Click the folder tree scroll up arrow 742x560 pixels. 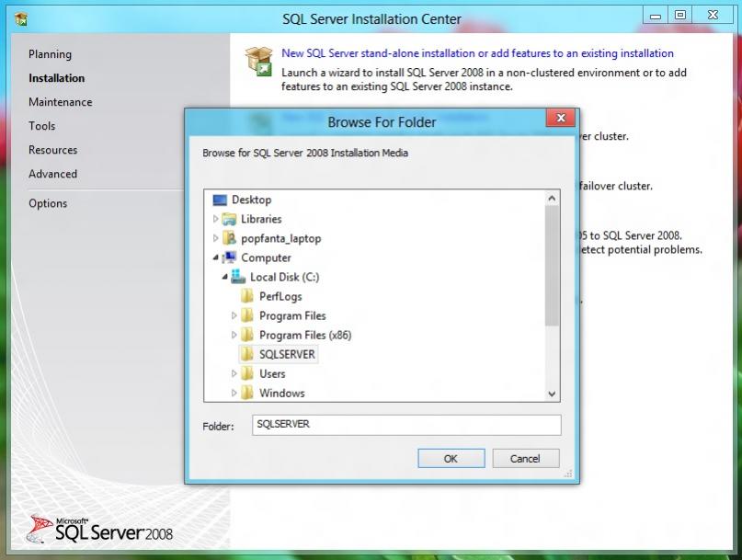552,199
